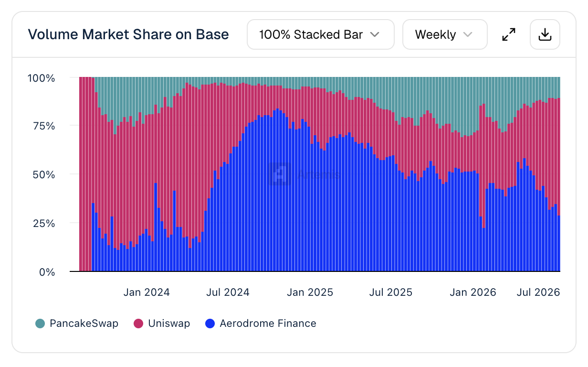This screenshot has height=367, width=588.
Task: Click the faint watermark logo in chart center
Action: pyautogui.click(x=279, y=174)
